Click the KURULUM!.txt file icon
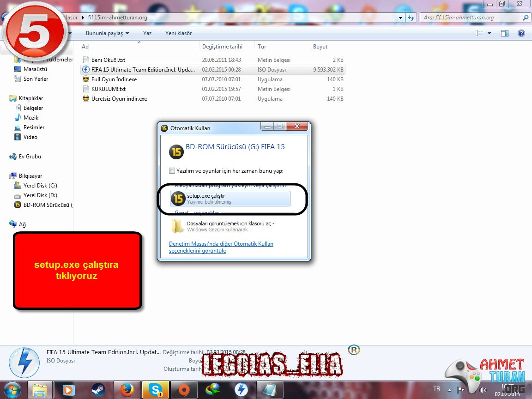 point(86,89)
